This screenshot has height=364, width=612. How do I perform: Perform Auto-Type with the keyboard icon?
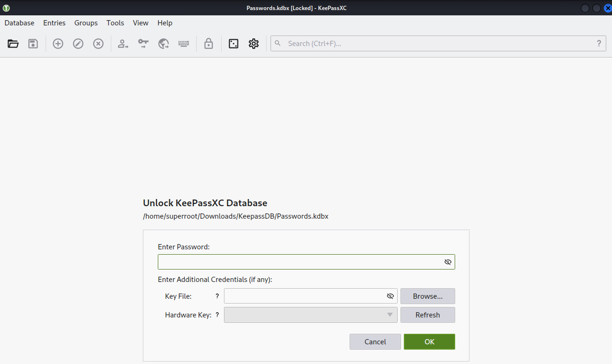click(x=184, y=44)
